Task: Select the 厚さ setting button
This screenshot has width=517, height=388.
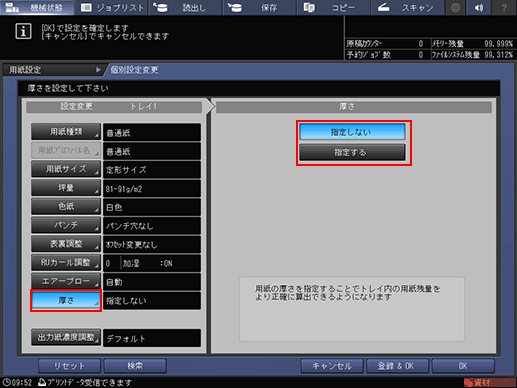Action: tap(66, 300)
